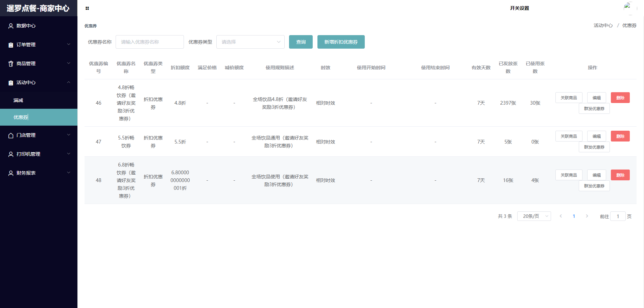Focus the 前往 page number input

point(618,216)
